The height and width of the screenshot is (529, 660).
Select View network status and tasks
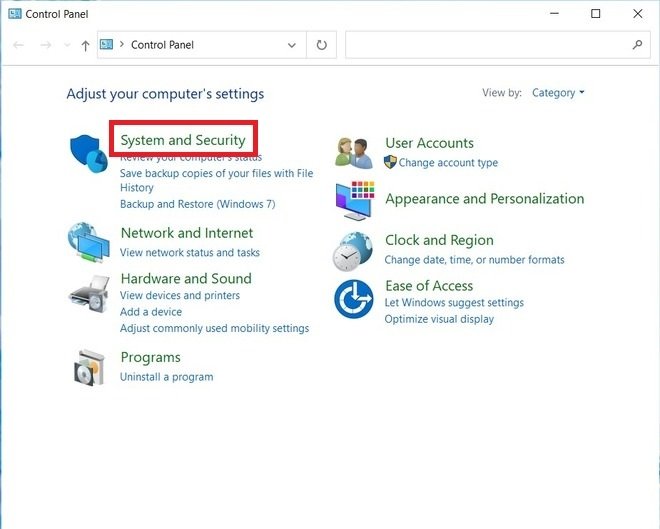coord(190,253)
